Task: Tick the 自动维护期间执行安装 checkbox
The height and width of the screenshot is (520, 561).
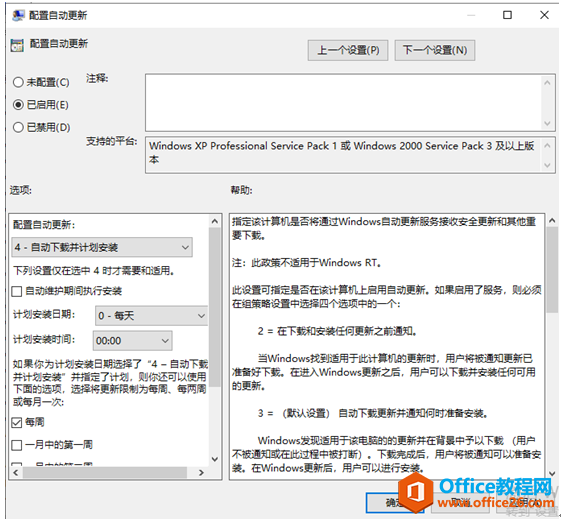Action: coord(17,291)
